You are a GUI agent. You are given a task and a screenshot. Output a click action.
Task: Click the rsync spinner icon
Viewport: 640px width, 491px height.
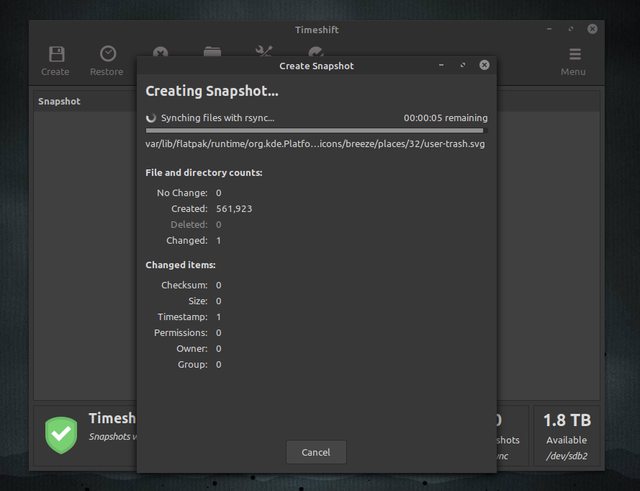(x=152, y=117)
